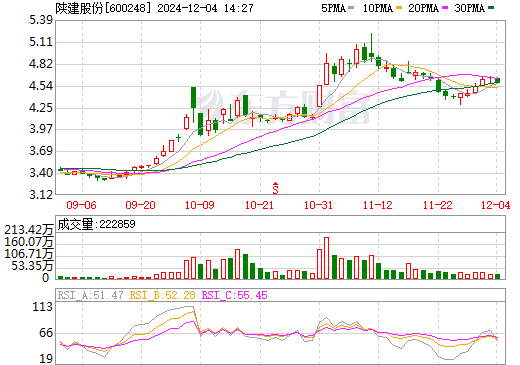The height and width of the screenshot is (365, 520).
Task: Click the 106.71万 volume axis label
Action: coord(29,254)
